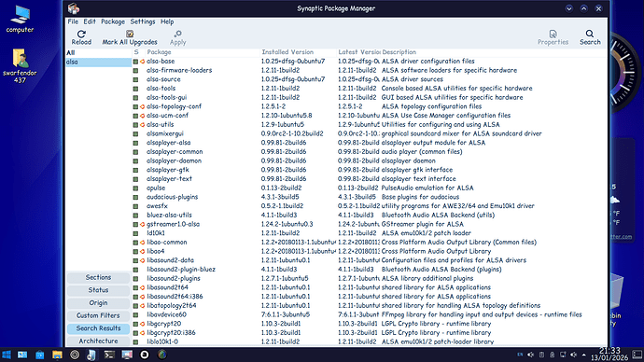Mark the status box for apulse

click(x=135, y=188)
